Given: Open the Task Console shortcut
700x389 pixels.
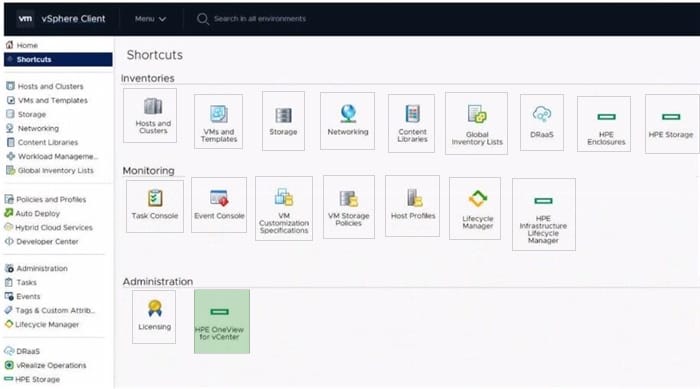Looking at the screenshot, I should 154,206.
